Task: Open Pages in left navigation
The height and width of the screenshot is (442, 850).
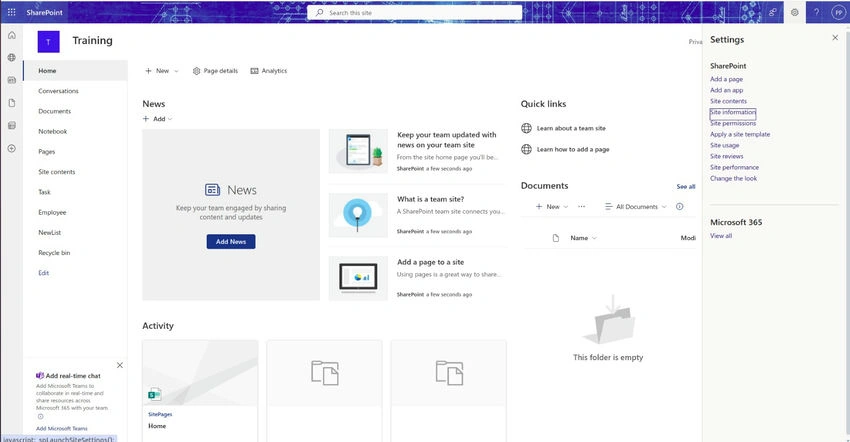Action: 47,151
